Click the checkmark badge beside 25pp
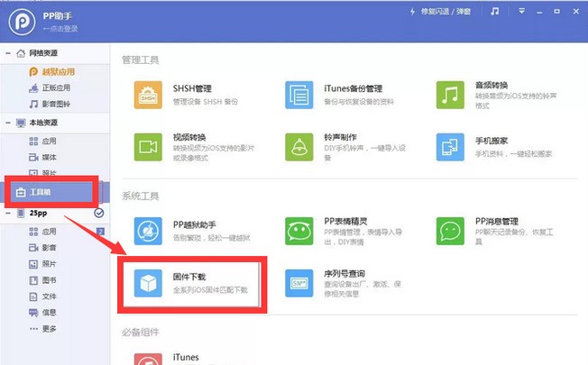The width and height of the screenshot is (588, 365). click(x=98, y=213)
